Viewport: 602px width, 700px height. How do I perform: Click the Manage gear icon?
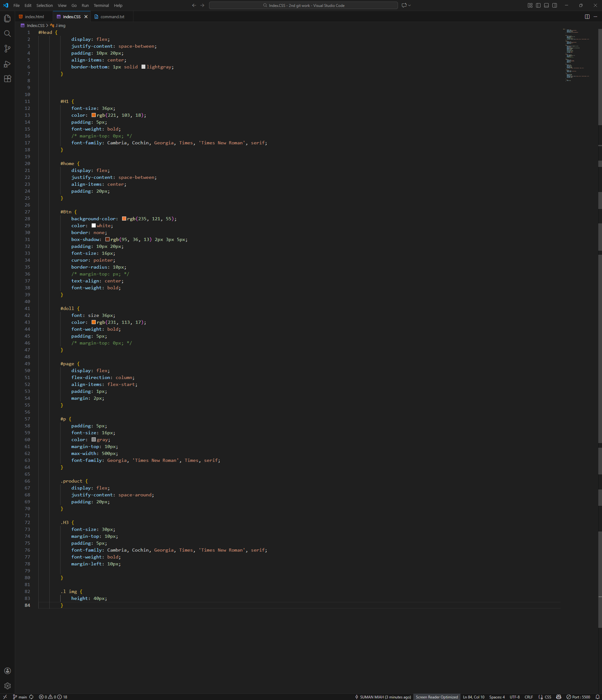[x=8, y=686]
